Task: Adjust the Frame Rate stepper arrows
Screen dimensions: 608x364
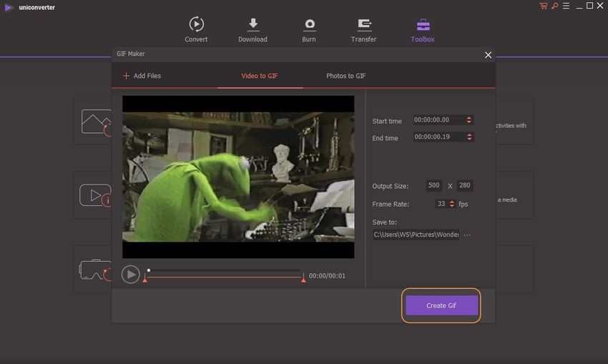Action: [x=451, y=204]
